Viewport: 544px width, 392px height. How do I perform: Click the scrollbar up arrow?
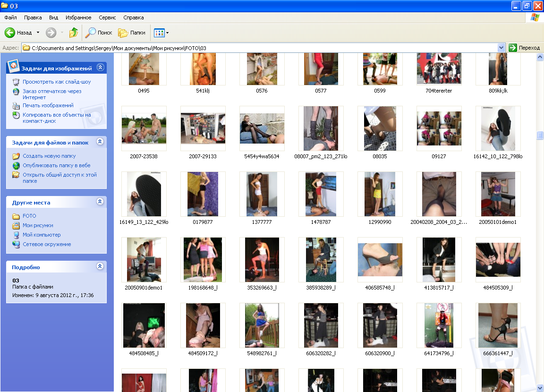pos(540,57)
